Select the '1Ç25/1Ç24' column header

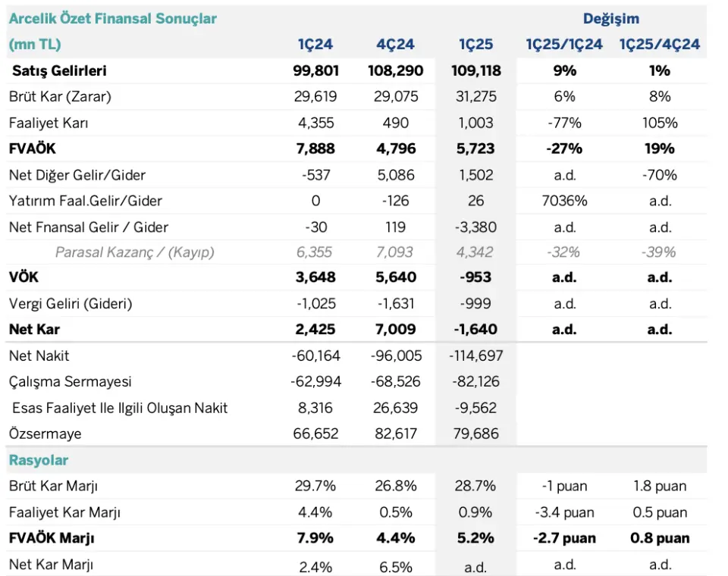pyautogui.click(x=564, y=45)
